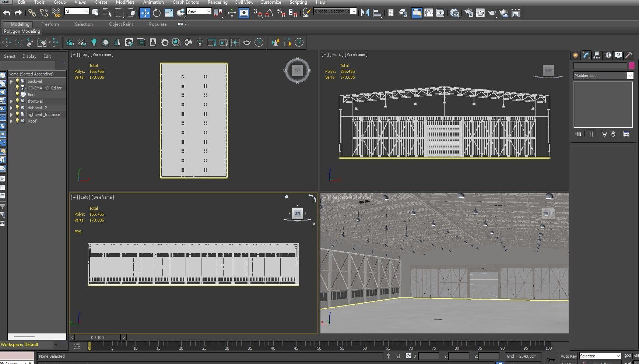
Task: Toggle visibility bulb for floor
Action: 17,94
